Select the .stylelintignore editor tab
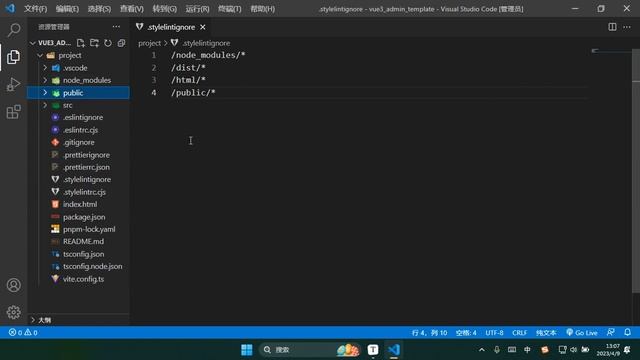Screen dimensions: 640x360 (171, 27)
